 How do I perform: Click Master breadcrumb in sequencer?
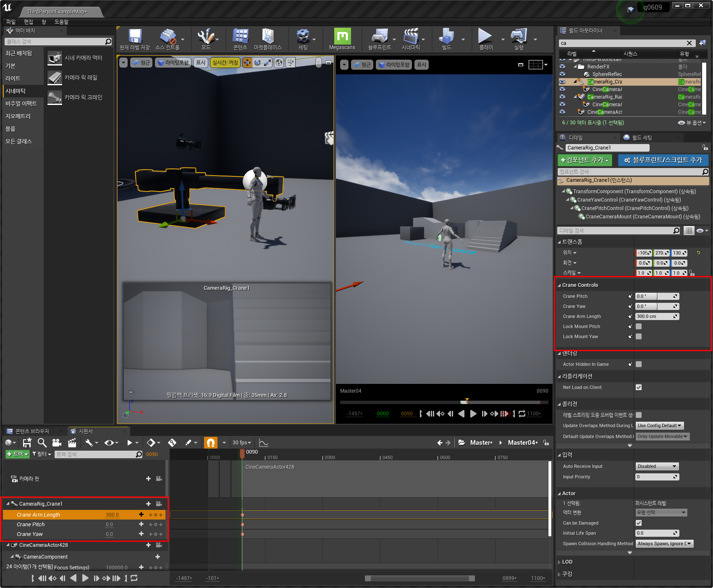point(481,443)
